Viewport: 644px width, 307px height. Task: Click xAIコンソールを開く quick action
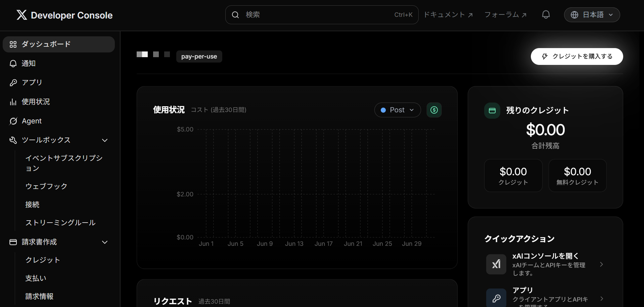click(545, 264)
